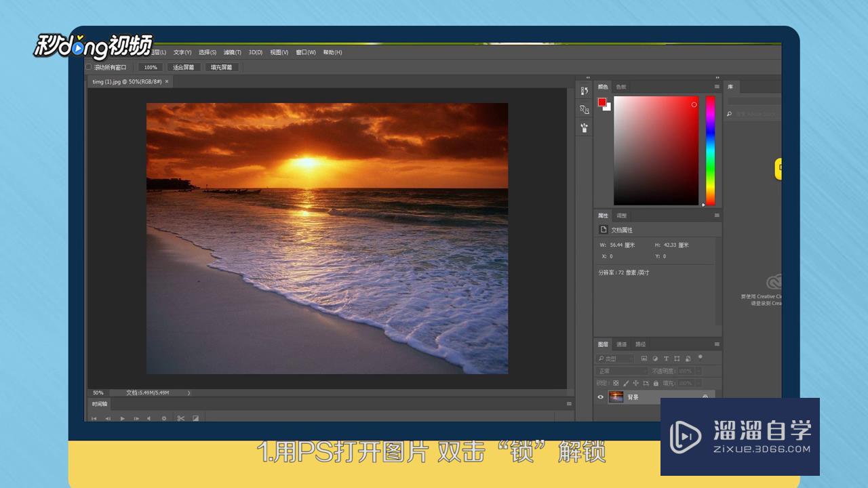The width and height of the screenshot is (868, 488).
Task: Click the type layer filter icon
Action: point(666,359)
